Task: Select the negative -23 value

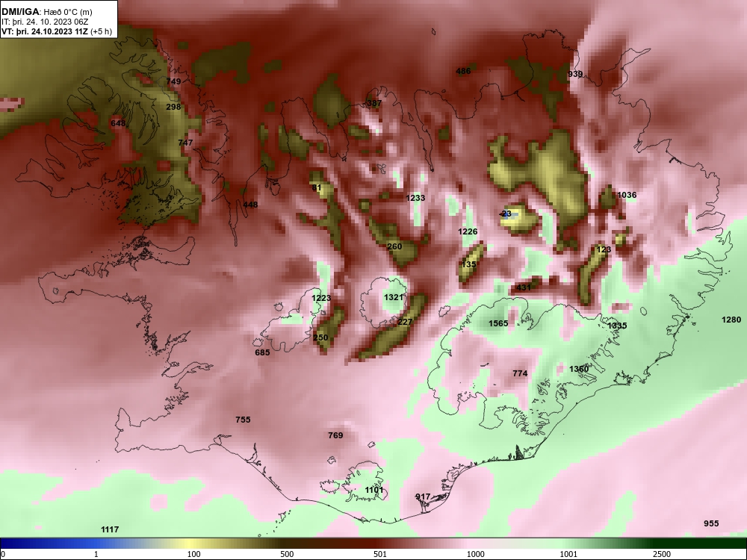Action: click(506, 214)
